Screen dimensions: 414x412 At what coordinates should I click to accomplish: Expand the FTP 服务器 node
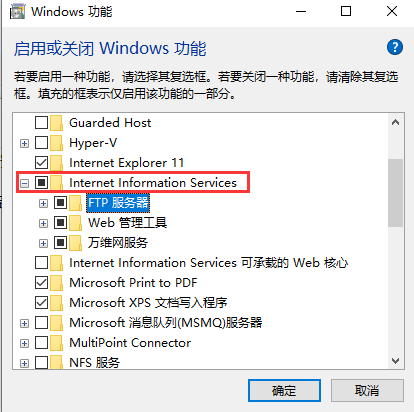click(43, 204)
